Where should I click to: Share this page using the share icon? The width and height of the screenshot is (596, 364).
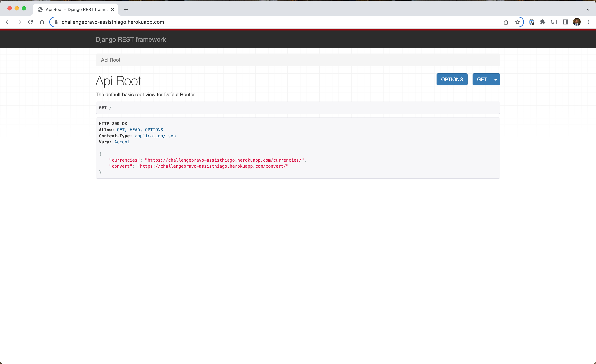pos(506,22)
